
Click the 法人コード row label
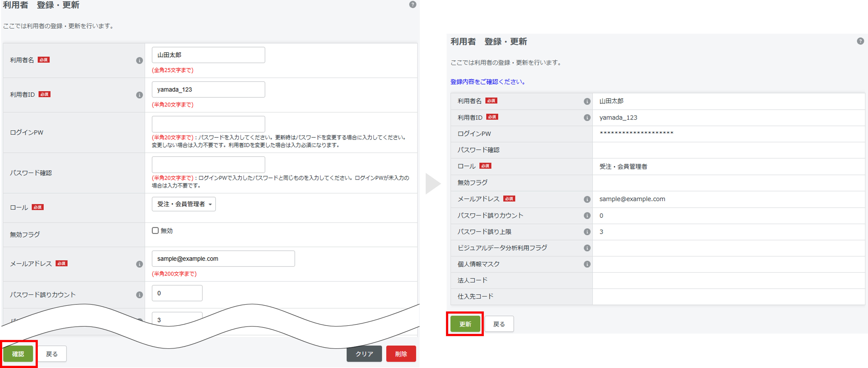pos(472,280)
